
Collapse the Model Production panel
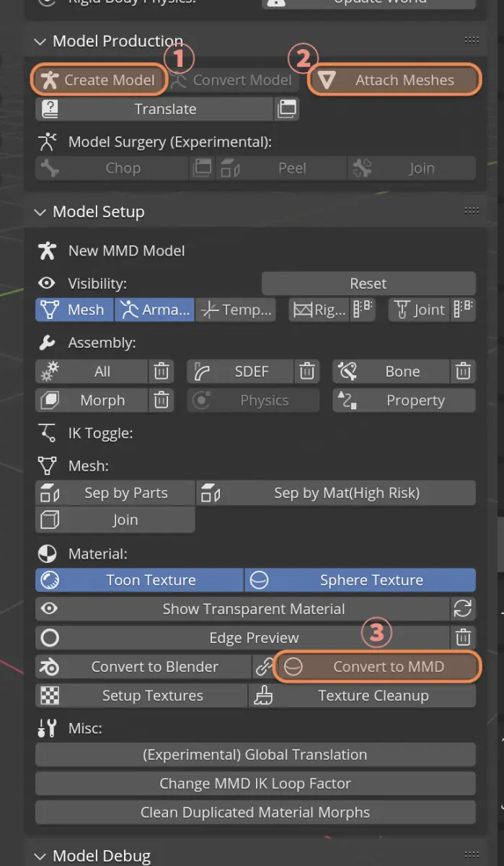[x=40, y=41]
